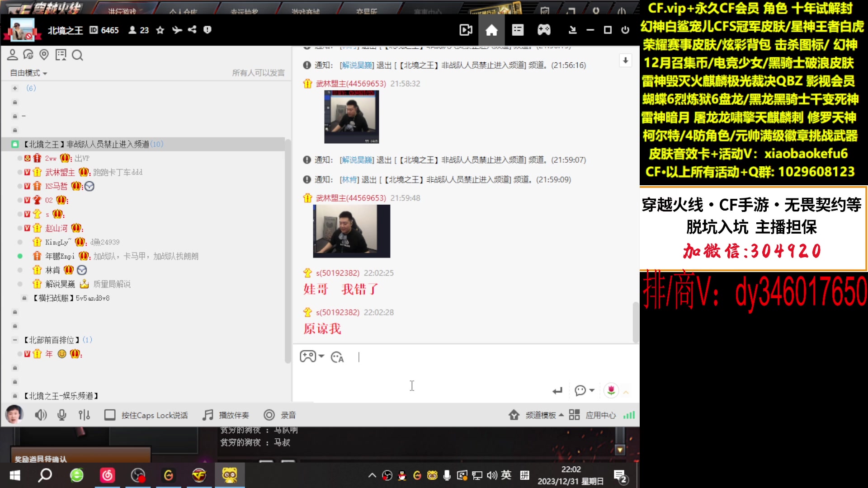The width and height of the screenshot is (868, 488).
Task: Open the member list person icon
Action: 13,55
